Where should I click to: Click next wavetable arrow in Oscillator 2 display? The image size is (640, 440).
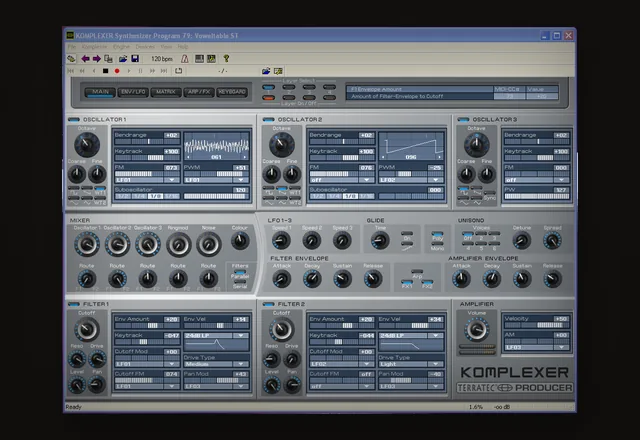coord(439,157)
